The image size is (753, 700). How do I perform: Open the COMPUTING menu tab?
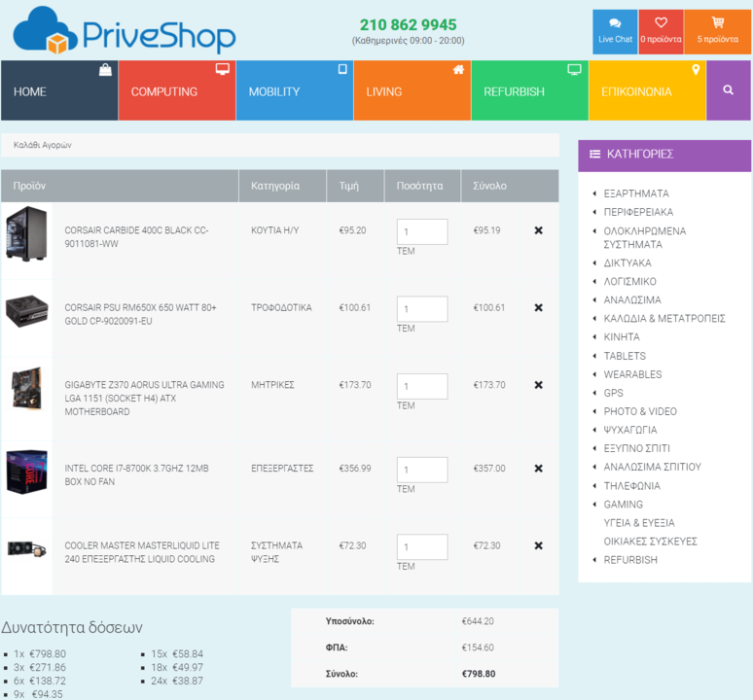[x=177, y=90]
